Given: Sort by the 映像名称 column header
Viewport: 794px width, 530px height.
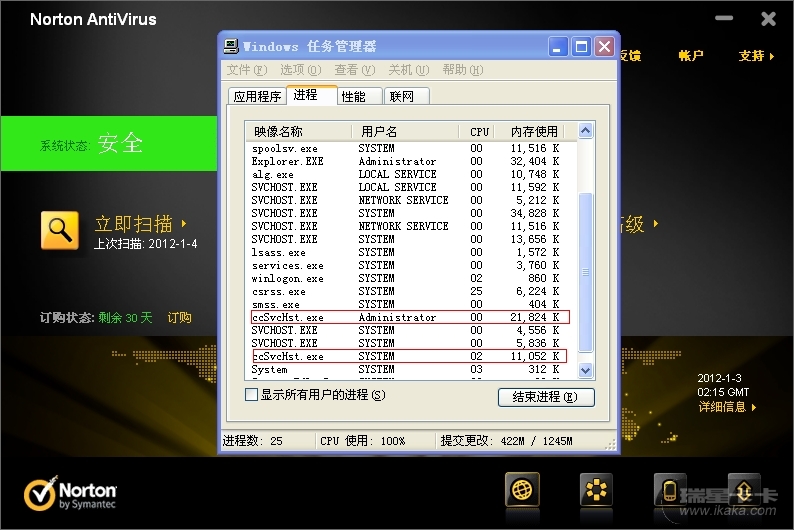Looking at the screenshot, I should (x=299, y=132).
